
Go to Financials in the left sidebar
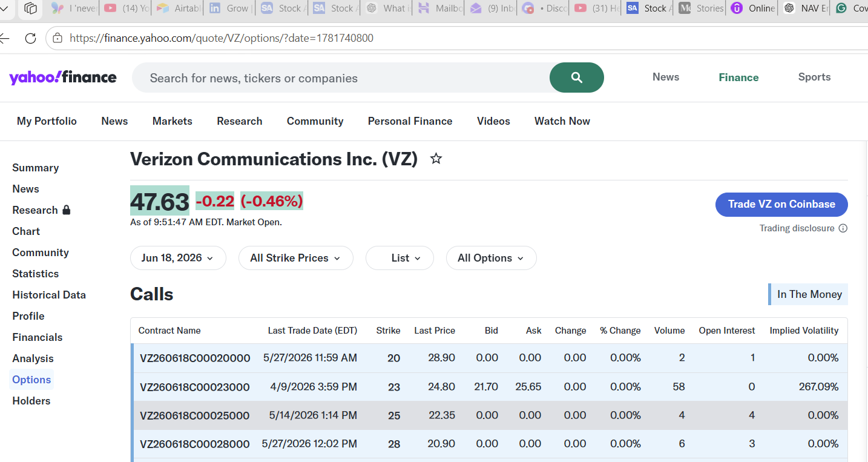(38, 337)
